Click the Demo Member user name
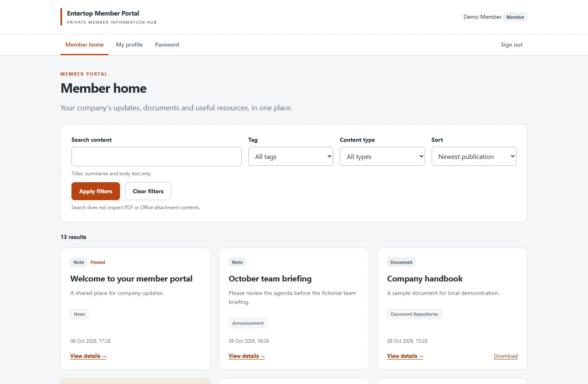Image resolution: width=588 pixels, height=384 pixels. (482, 17)
